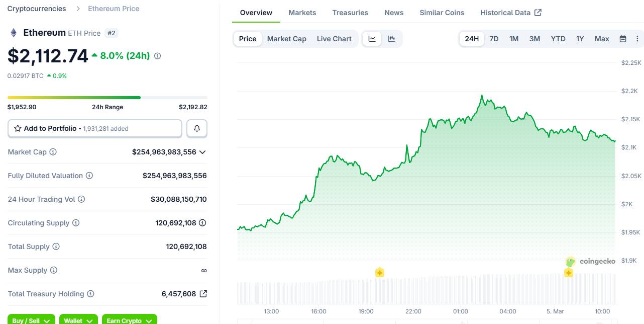The image size is (644, 324).
Task: Click the notification bell icon
Action: [x=196, y=128]
